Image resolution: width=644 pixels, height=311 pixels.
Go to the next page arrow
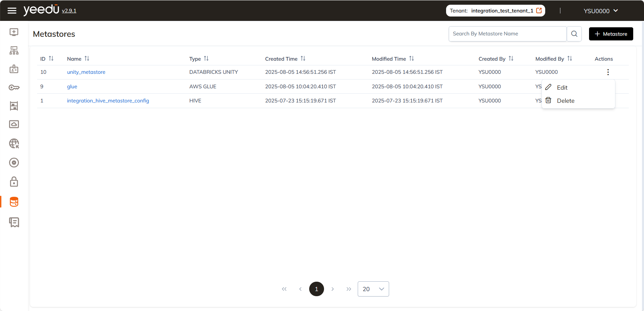click(332, 289)
